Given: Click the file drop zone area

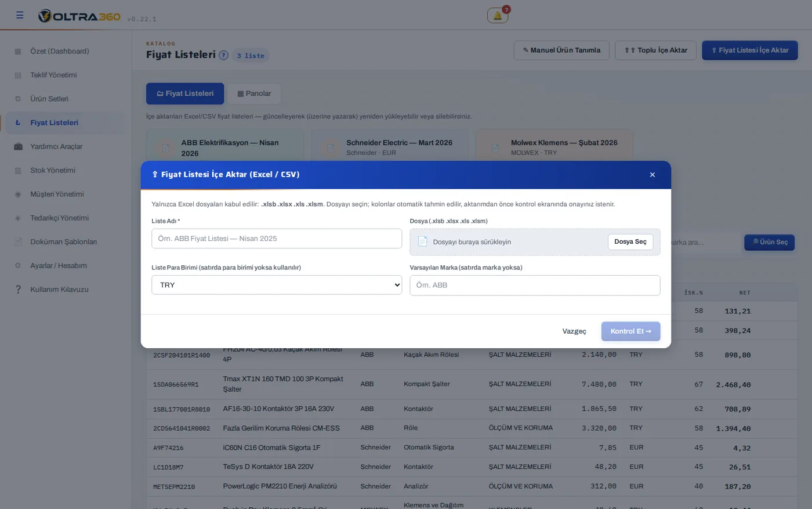Looking at the screenshot, I should pyautogui.click(x=535, y=242).
